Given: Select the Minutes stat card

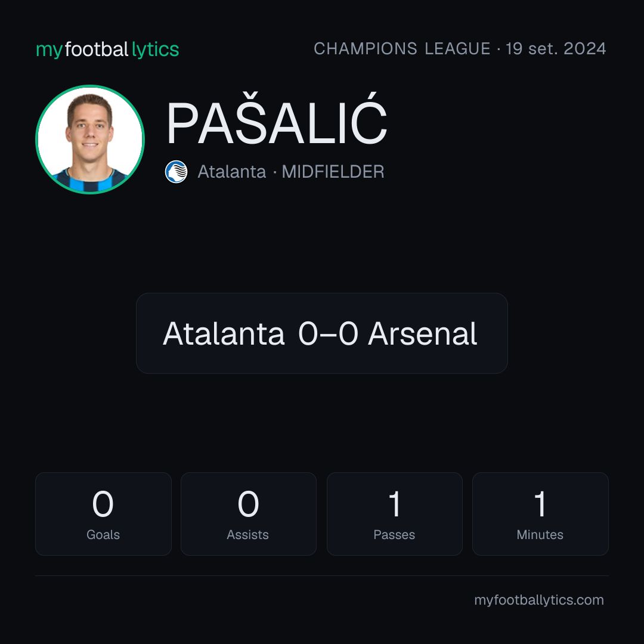Looking at the screenshot, I should tap(540, 514).
